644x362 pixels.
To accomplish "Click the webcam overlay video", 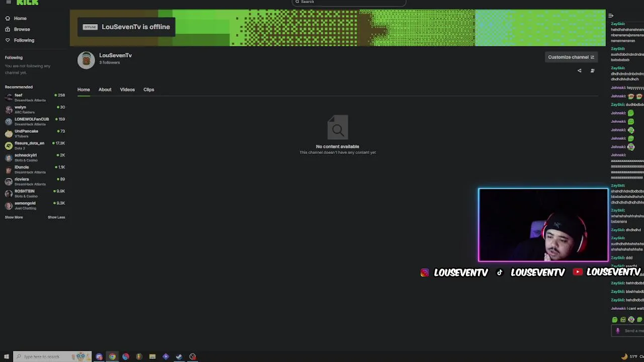I will pos(543,225).
